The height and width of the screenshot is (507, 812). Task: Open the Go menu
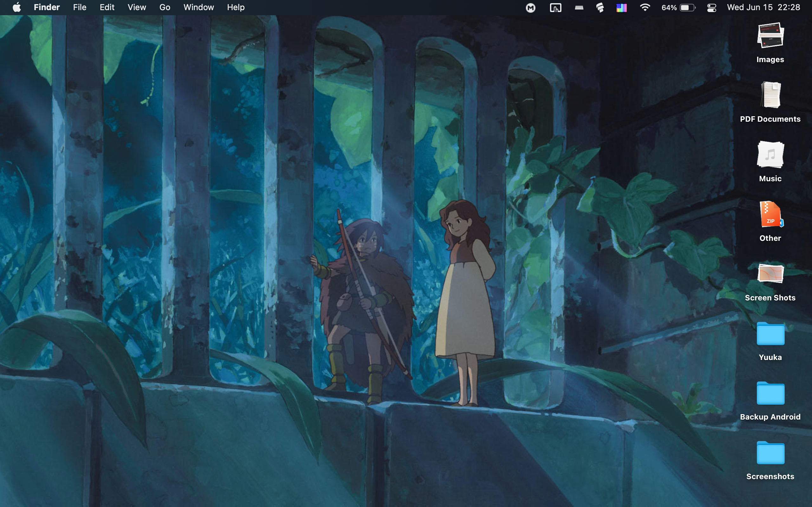tap(164, 7)
